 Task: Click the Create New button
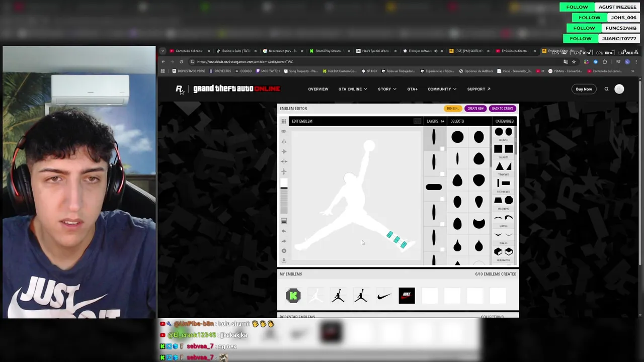point(475,109)
